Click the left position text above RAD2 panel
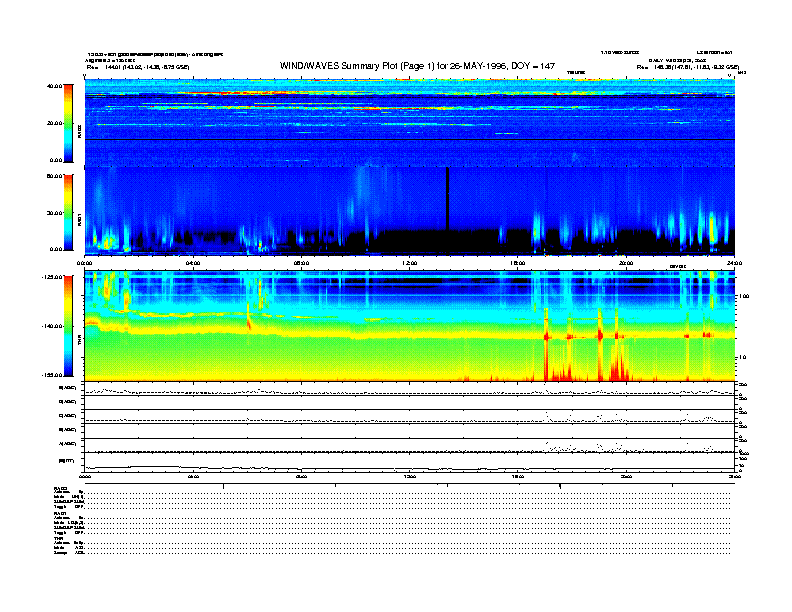Image resolution: width=792 pixels, height=612 pixels. coord(138,67)
